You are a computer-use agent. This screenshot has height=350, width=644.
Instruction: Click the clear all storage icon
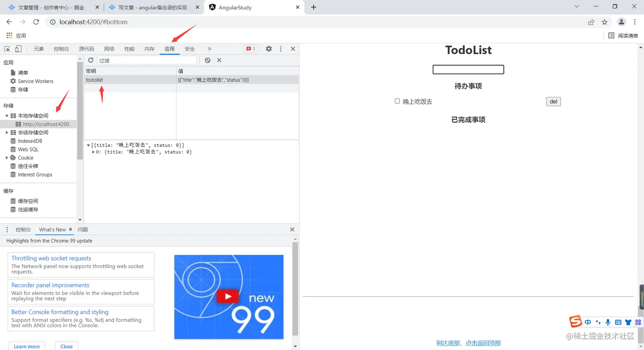[207, 60]
